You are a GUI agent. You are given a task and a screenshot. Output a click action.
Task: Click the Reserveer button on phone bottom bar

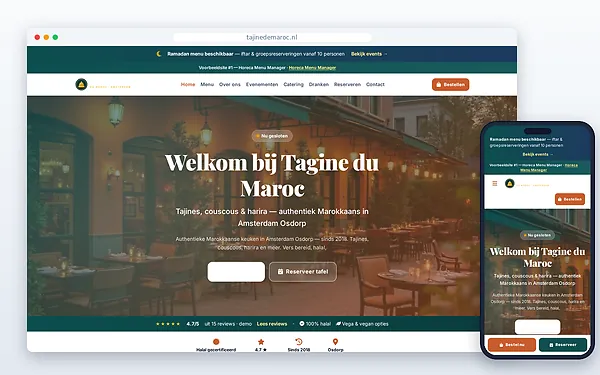[x=563, y=345]
